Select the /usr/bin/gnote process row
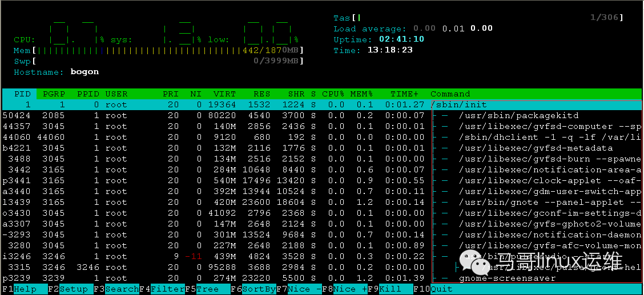 [x=322, y=202]
